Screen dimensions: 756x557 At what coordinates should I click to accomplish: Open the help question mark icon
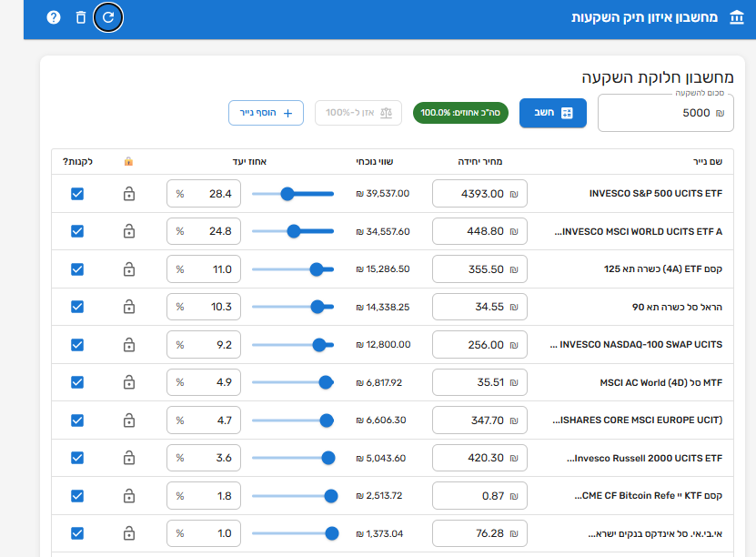point(54,17)
